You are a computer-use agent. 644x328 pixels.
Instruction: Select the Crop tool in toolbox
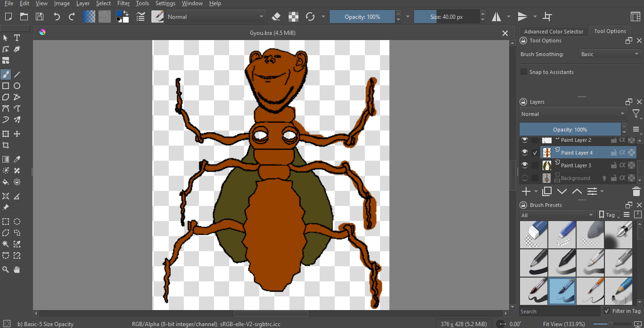pos(6,145)
